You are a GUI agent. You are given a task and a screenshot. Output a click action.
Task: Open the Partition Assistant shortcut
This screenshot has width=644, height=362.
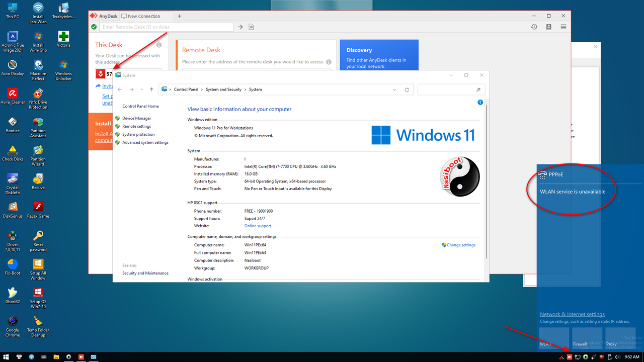tap(38, 127)
